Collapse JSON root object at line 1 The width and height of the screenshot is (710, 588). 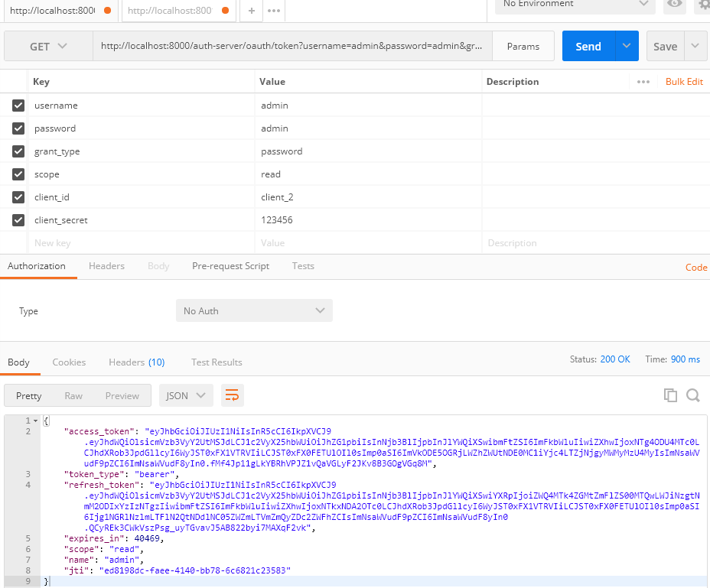tap(35, 421)
